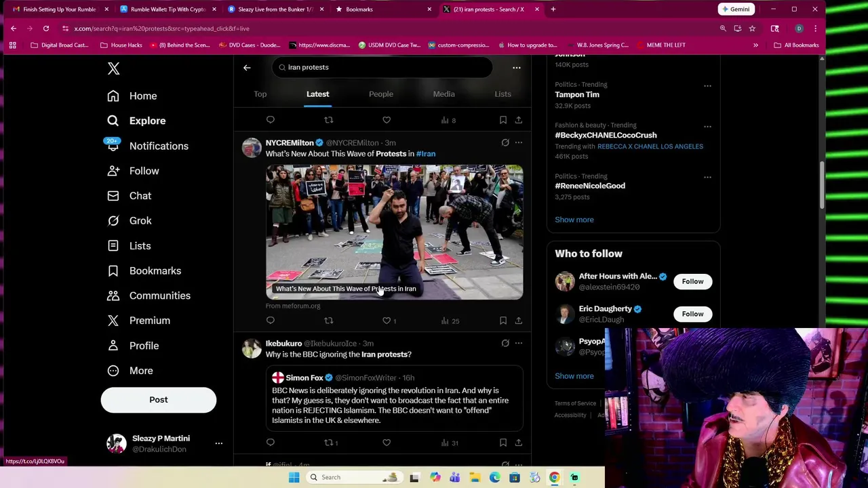This screenshot has width=868, height=488.
Task: Open search settings three-dot menu
Action: (517, 67)
